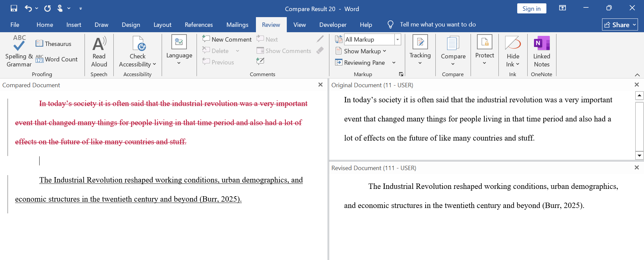Open the File menu
Screen dimensions: 644x260
15,24
